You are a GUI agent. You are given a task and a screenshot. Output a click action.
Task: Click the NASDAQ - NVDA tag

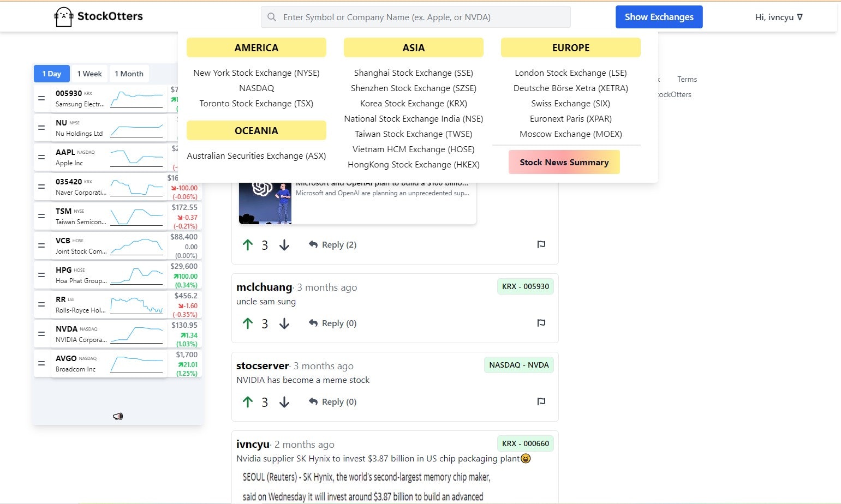click(x=519, y=365)
